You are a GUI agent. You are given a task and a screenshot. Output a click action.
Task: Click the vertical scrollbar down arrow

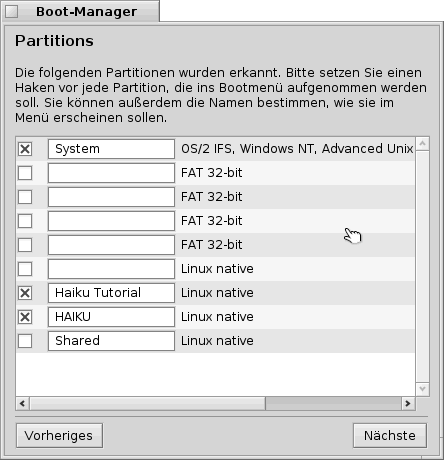(422, 389)
